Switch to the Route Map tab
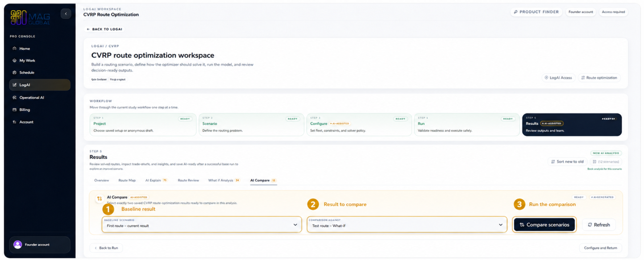Image resolution: width=644 pixels, height=260 pixels. point(127,180)
